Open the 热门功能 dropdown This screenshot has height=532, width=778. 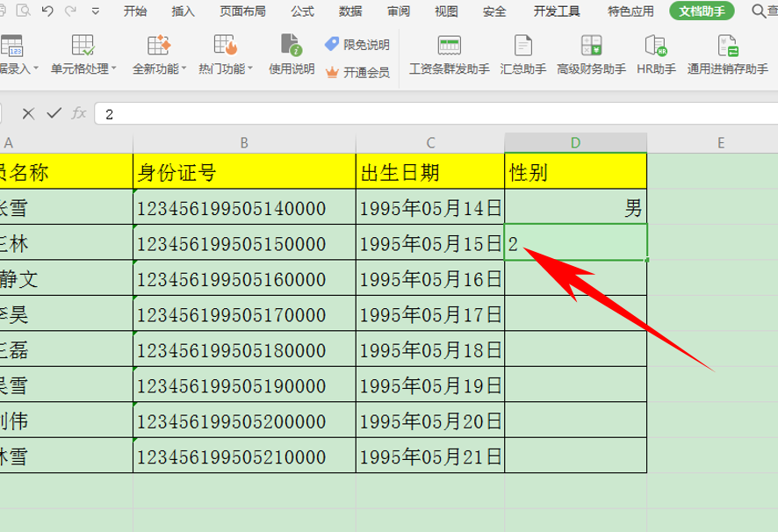(226, 54)
